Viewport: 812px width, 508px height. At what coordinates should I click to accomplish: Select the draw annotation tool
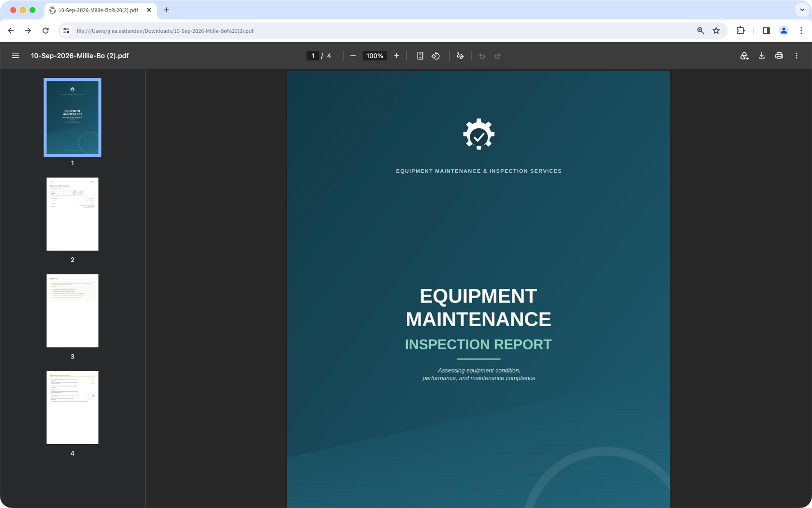(460, 56)
